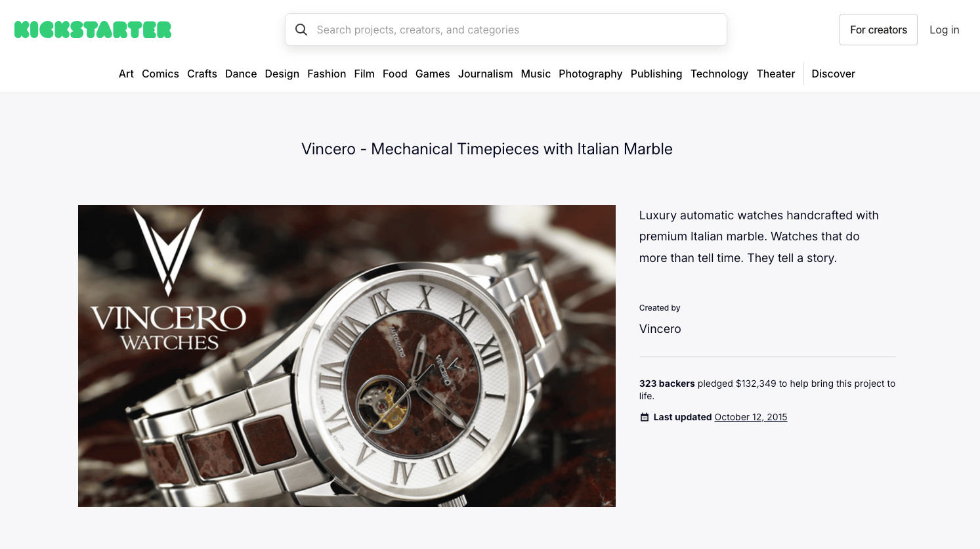Click the Log in link
This screenshot has width=980, height=549.
click(944, 30)
